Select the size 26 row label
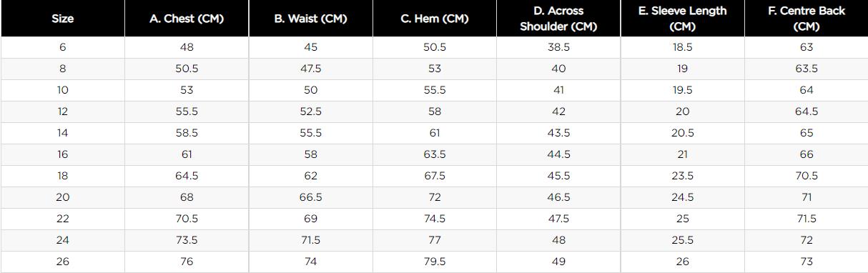Viewport: 868px width, 273px height. (x=63, y=262)
